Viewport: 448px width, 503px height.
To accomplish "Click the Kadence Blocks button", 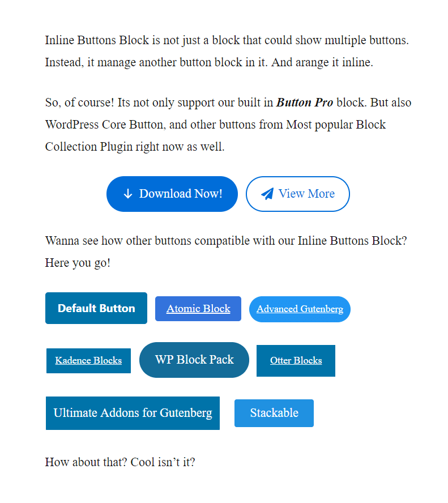I will [88, 361].
